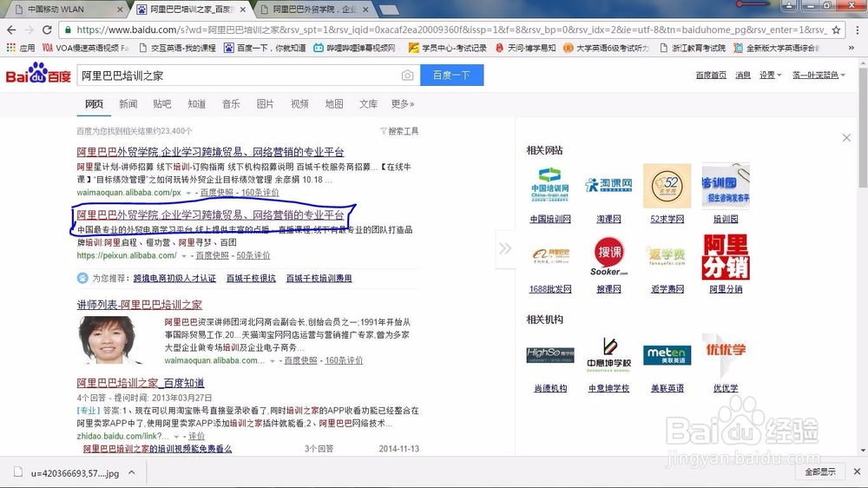Open 52求学网 site logo
The image size is (868, 488).
[x=667, y=186]
